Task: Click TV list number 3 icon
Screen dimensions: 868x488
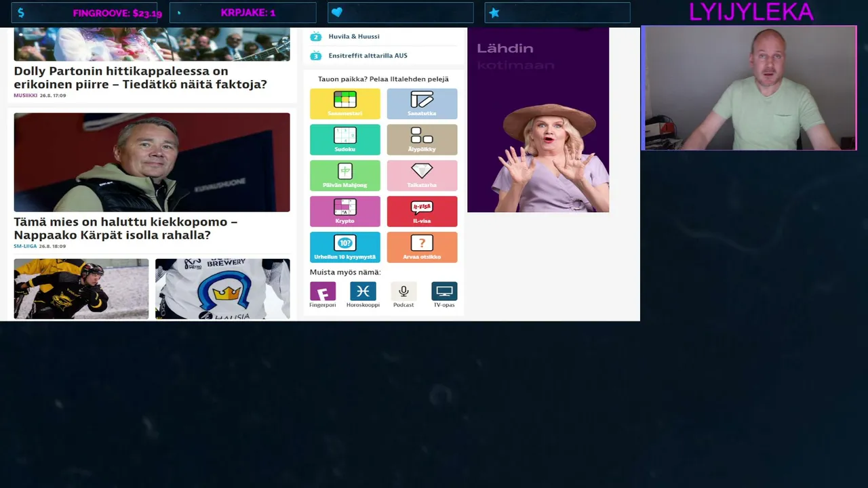Action: (x=315, y=56)
